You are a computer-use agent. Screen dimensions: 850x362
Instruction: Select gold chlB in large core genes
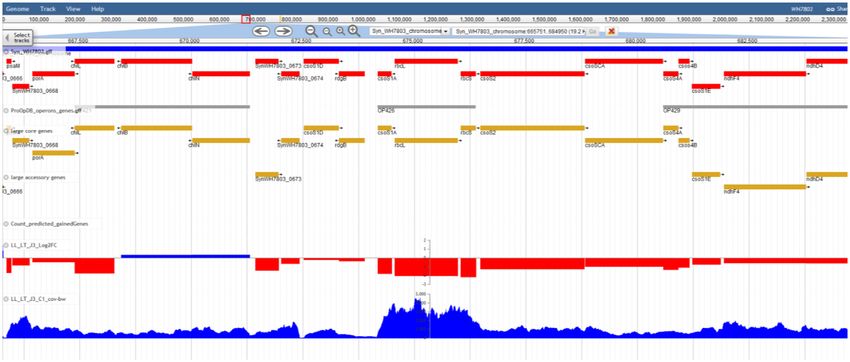[x=157, y=128]
